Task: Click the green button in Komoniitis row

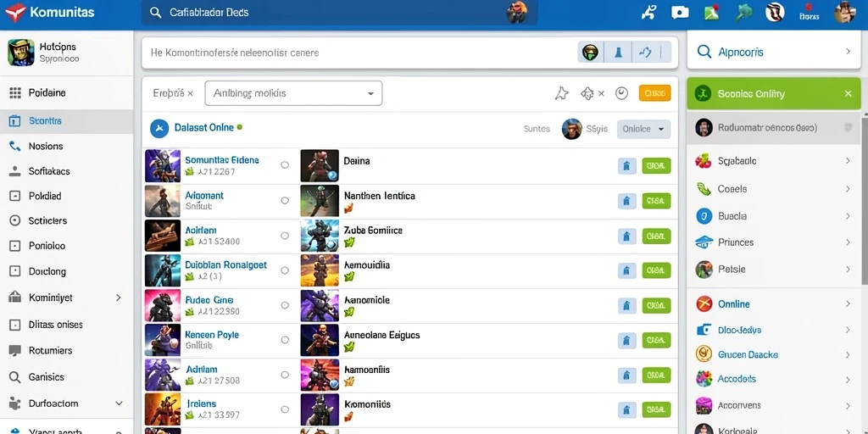Action: [656, 410]
